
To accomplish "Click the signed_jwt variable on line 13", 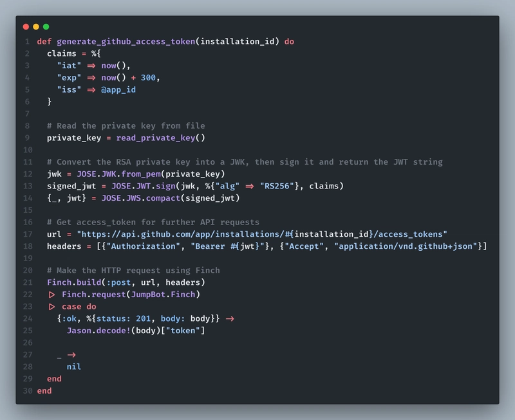I will pos(71,186).
